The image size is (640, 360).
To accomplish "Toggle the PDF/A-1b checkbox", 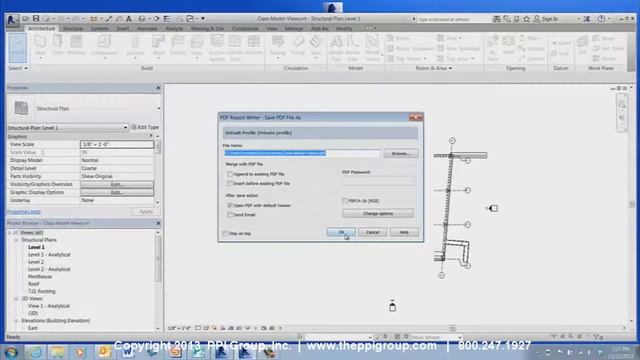I will click(x=345, y=201).
